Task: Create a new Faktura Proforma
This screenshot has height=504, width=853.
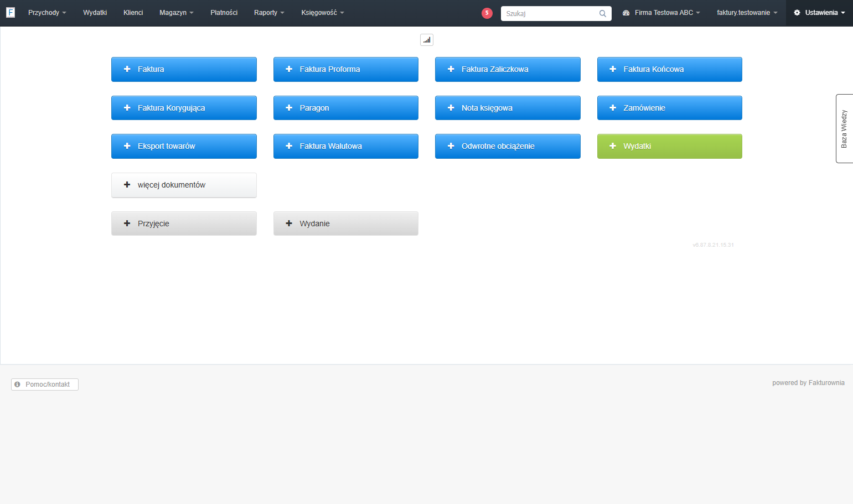Action: (346, 69)
